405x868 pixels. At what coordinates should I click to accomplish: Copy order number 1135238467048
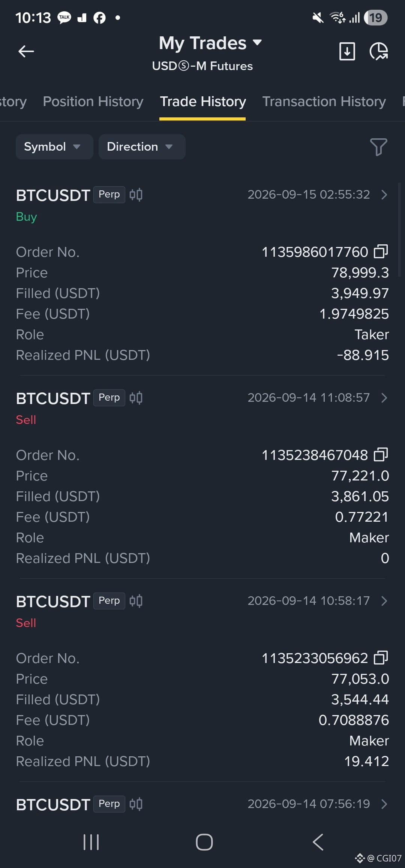coord(381,455)
